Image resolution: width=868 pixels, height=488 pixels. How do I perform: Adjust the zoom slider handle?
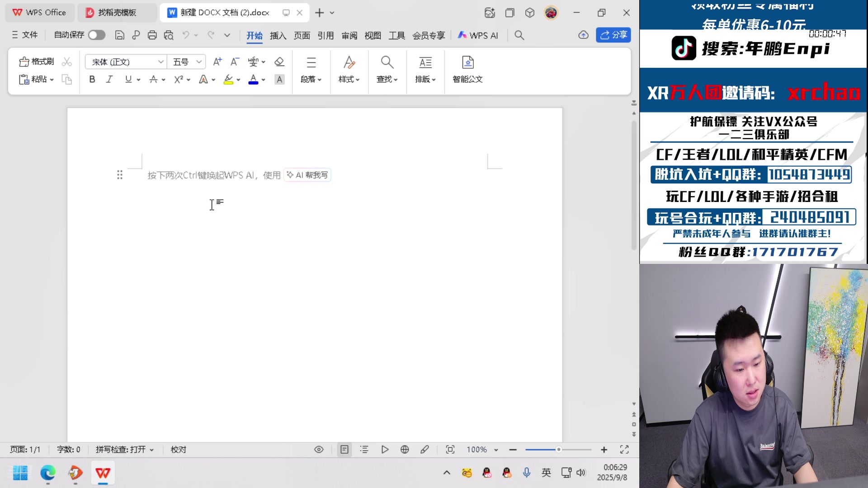coord(559,450)
